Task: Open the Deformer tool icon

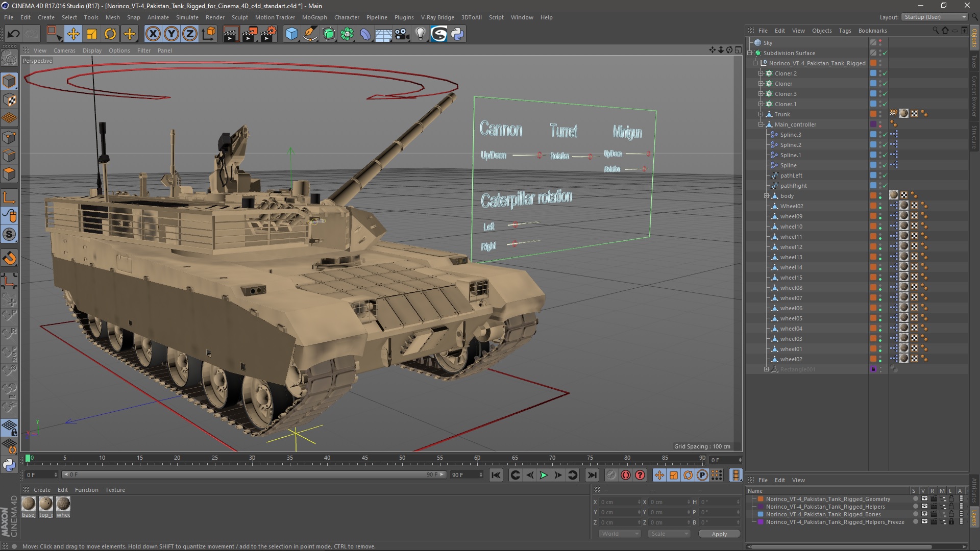Action: 365,34
